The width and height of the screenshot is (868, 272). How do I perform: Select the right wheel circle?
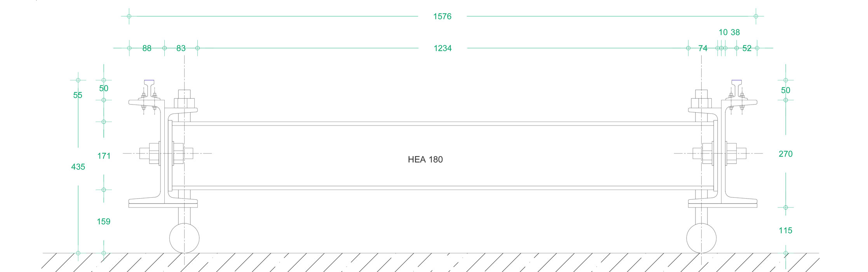pos(701,238)
